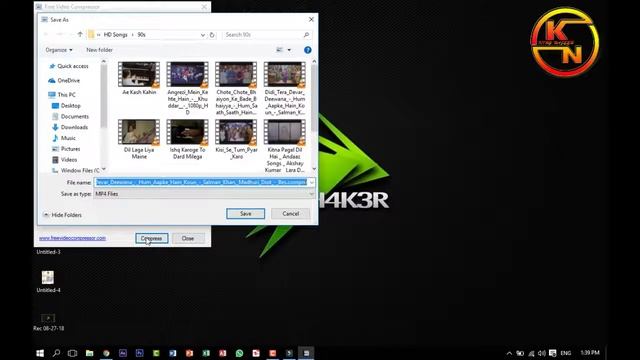Open taskbar search magnifier
This screenshot has height=360, width=640.
click(x=56, y=353)
